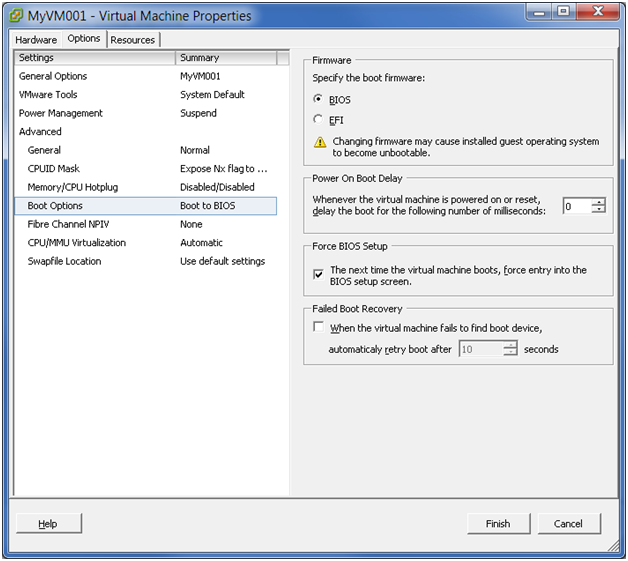Enable the Failed Boot Recovery checkbox

tap(319, 327)
